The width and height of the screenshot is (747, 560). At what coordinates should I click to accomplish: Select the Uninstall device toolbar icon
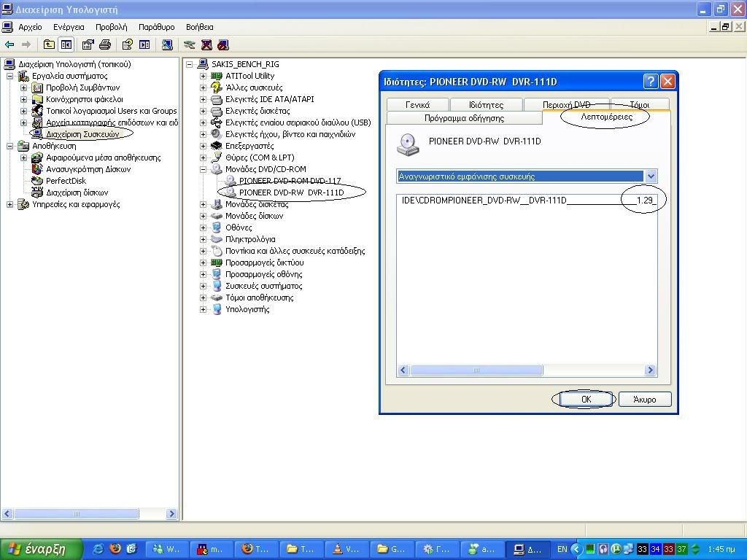coord(206,45)
